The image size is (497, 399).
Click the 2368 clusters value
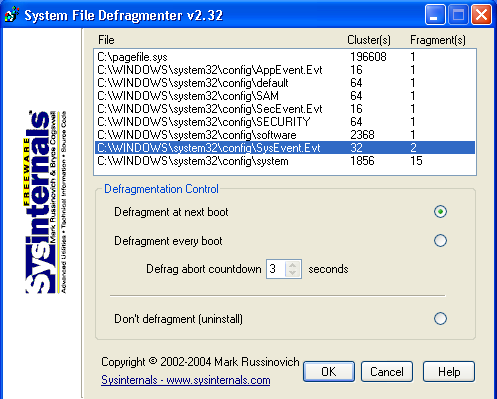pos(362,135)
